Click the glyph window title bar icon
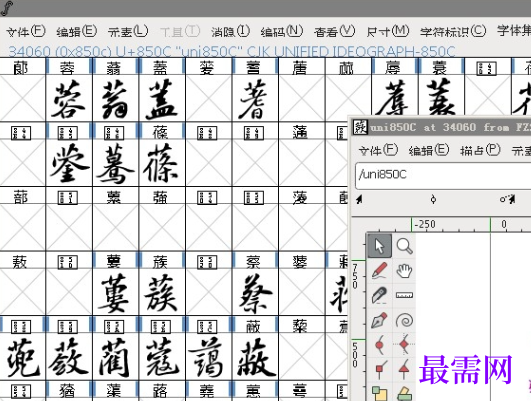The image size is (531, 401). pos(360,127)
